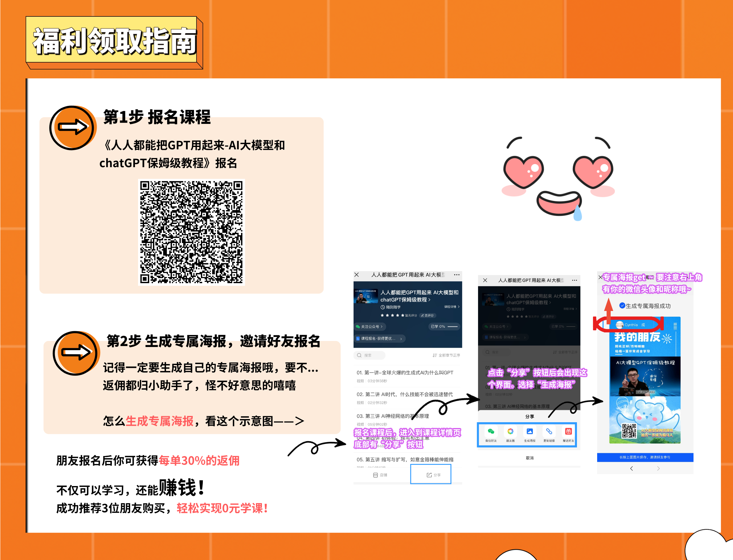733x560 pixels.
Task: Expand 课程详情 chevron on the course page
Action: coord(452,307)
